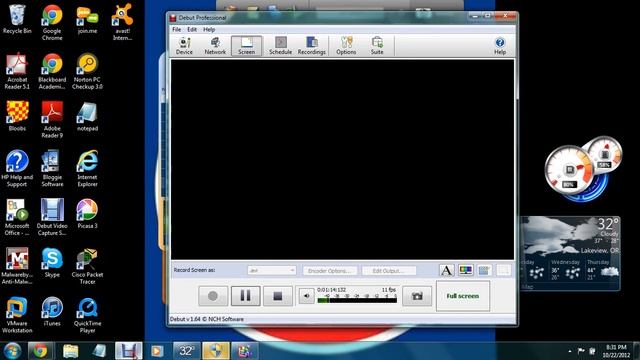Click the audio level meter
The image size is (640, 360).
pyautogui.click(x=357, y=300)
